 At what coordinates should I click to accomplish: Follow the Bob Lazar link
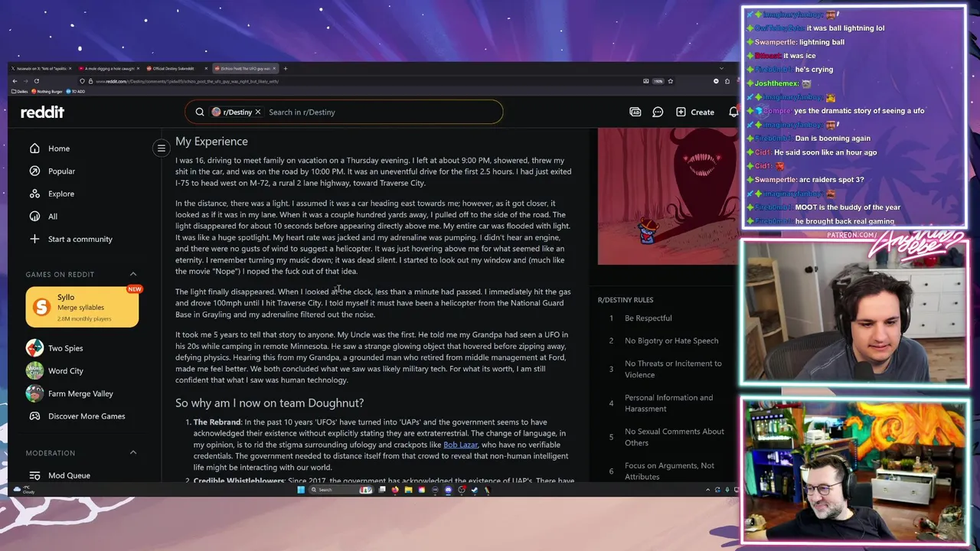[460, 445]
